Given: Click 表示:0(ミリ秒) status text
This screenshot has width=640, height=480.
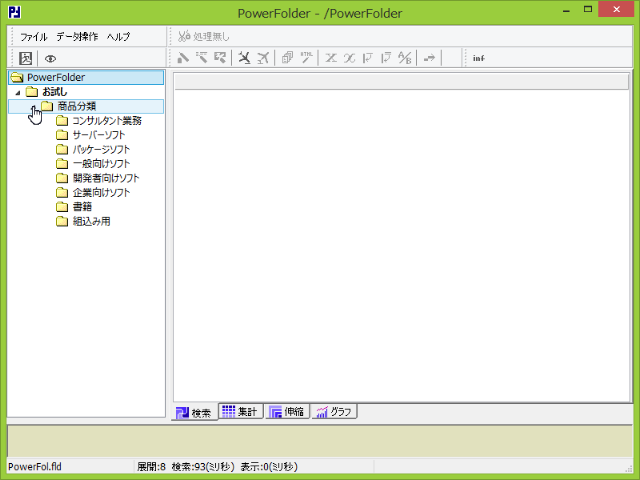Looking at the screenshot, I should [269, 467].
